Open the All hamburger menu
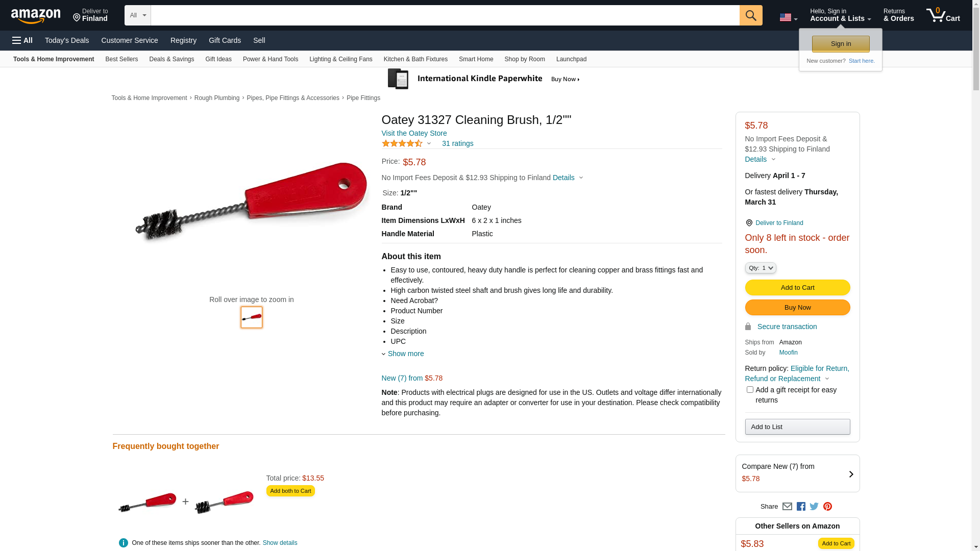The height and width of the screenshot is (551, 980). point(22,40)
